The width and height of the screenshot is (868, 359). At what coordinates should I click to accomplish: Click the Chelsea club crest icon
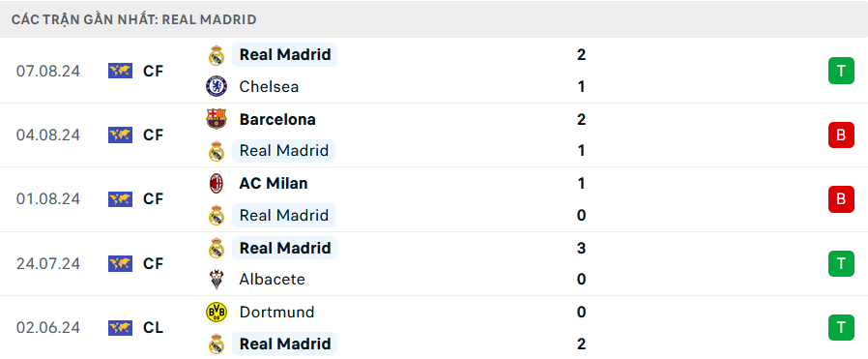217,86
